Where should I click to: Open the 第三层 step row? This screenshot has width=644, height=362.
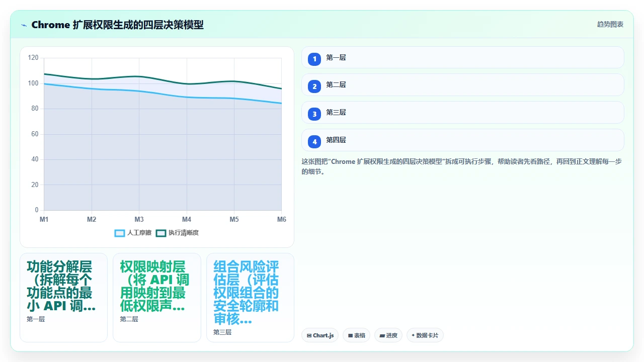click(463, 113)
